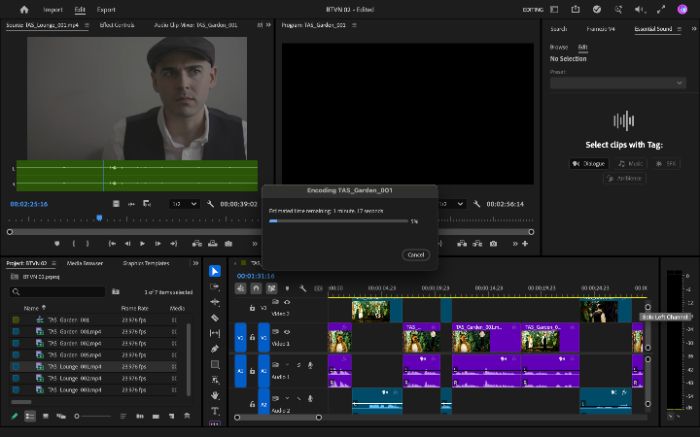Image resolution: width=700 pixels, height=437 pixels.
Task: Open Program monitor resolution dropdown
Action: 452,204
